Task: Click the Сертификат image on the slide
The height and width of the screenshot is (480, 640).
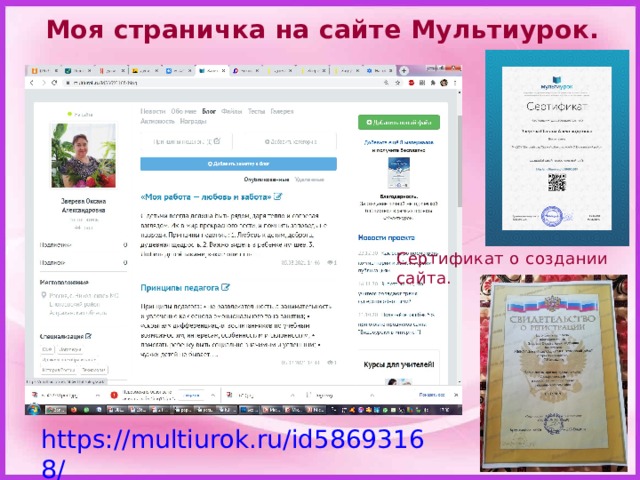Action: [557, 148]
